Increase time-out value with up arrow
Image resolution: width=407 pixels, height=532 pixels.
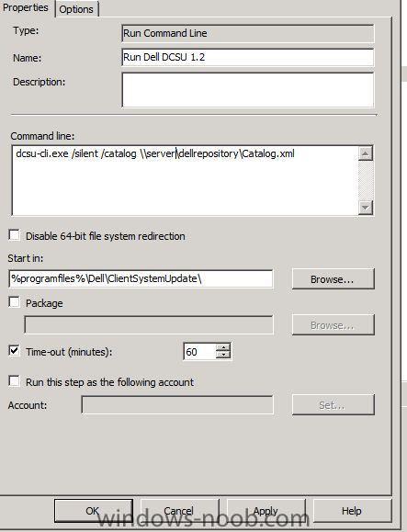click(x=223, y=347)
